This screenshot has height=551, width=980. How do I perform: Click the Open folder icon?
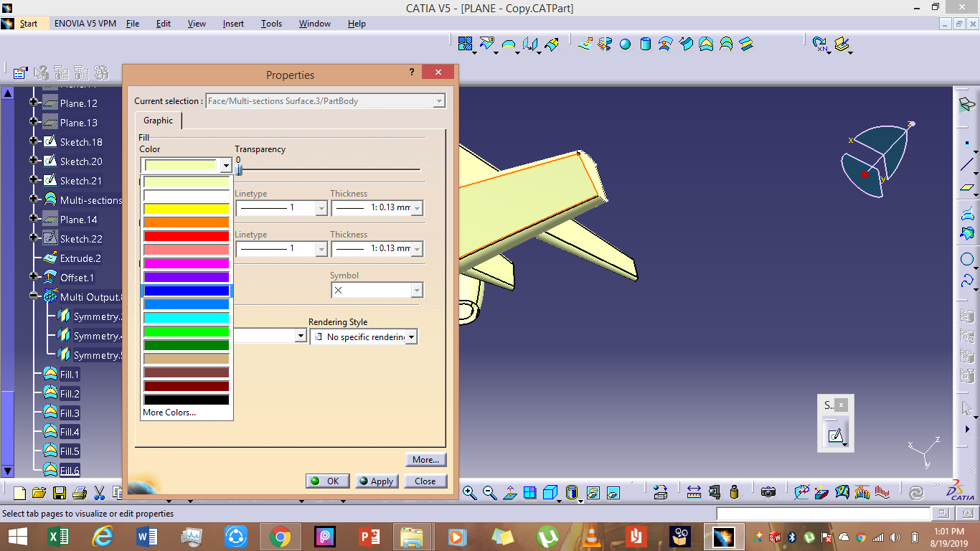click(39, 493)
